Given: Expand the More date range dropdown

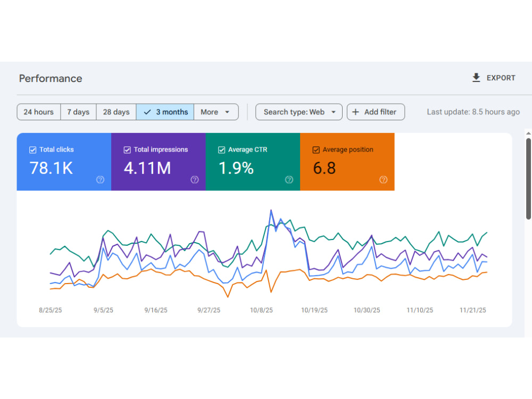Looking at the screenshot, I should [216, 112].
